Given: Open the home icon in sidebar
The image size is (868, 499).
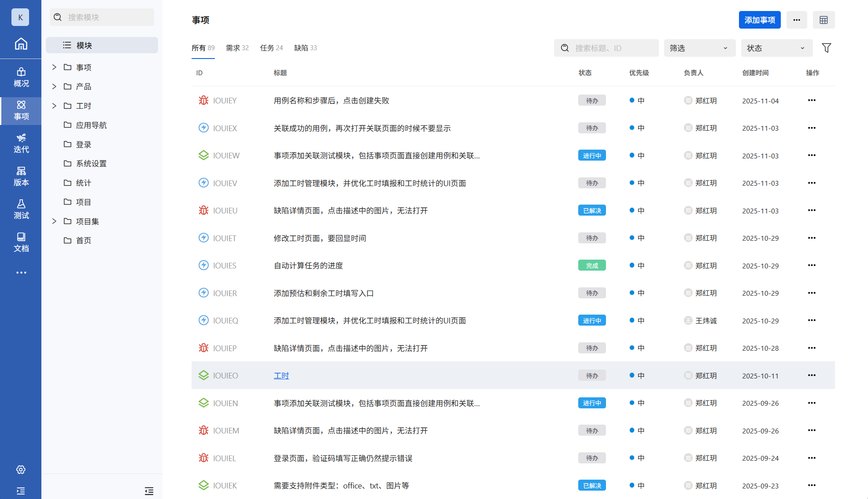Looking at the screenshot, I should tap(21, 44).
